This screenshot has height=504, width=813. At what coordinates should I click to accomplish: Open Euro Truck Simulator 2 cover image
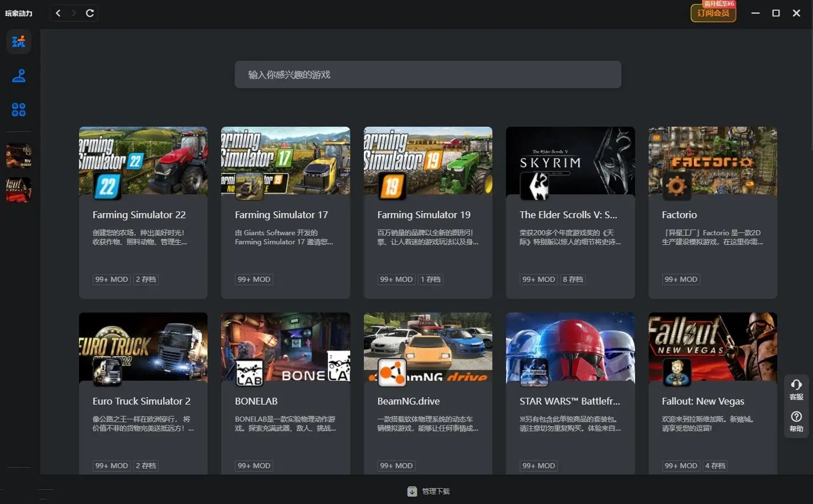pos(143,347)
